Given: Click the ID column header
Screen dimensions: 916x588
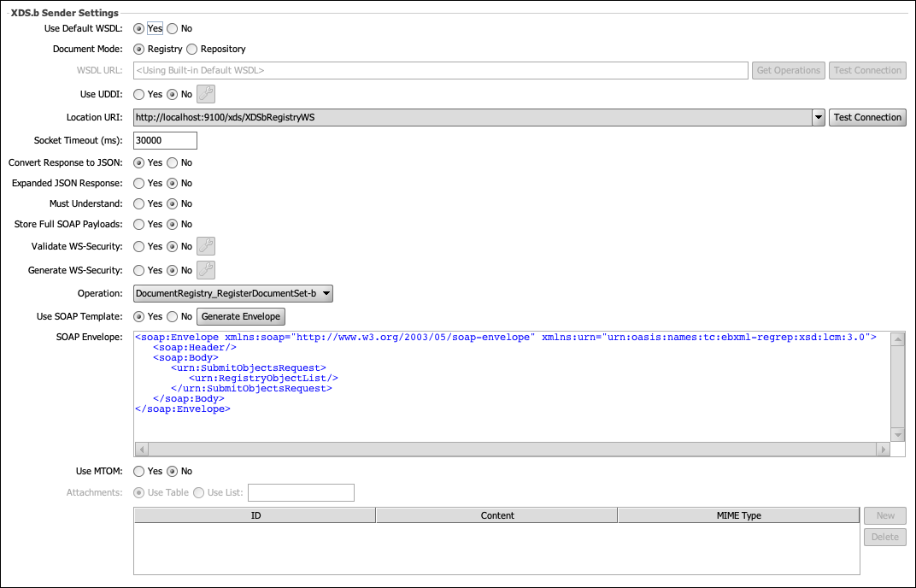Looking at the screenshot, I should point(255,515).
